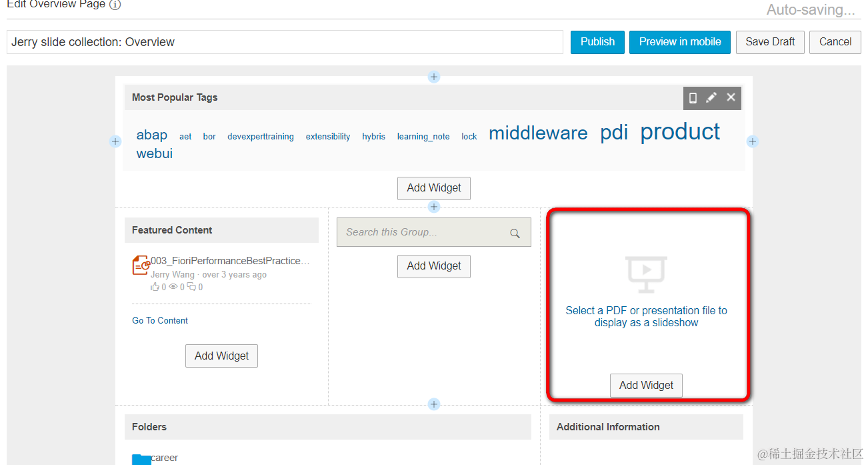Click the page title input field

(285, 42)
